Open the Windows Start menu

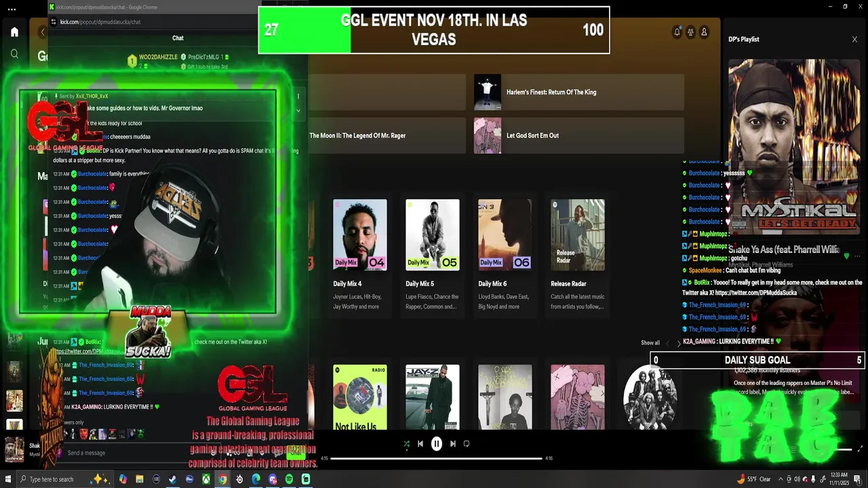click(7, 479)
